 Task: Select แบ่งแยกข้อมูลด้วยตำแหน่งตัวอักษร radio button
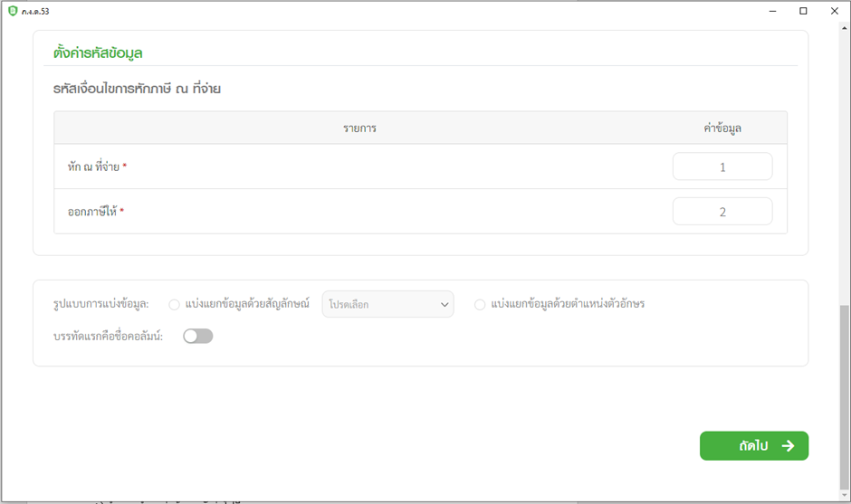[480, 305]
